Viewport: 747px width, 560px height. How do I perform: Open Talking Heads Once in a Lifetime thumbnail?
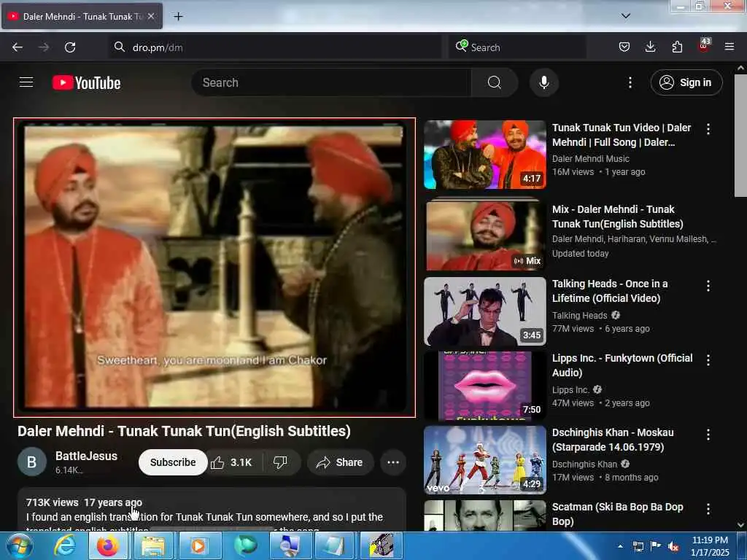(x=485, y=311)
